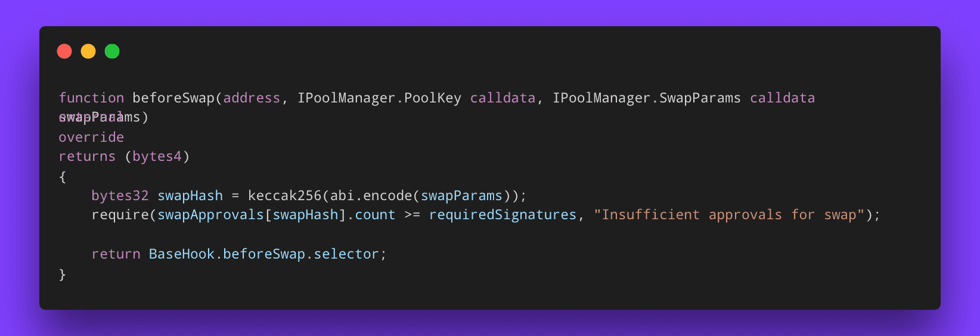Click the beforeSwap function name
980x336 pixels.
[173, 98]
